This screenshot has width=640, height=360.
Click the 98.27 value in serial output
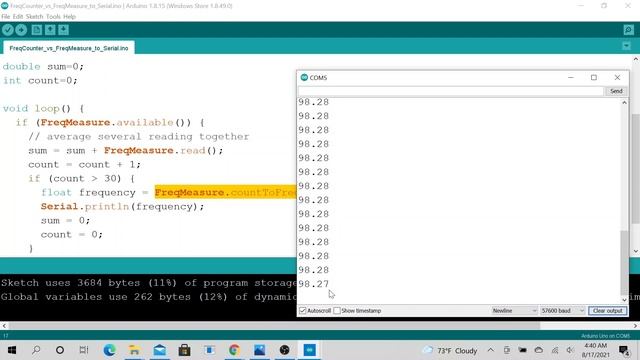coord(313,284)
